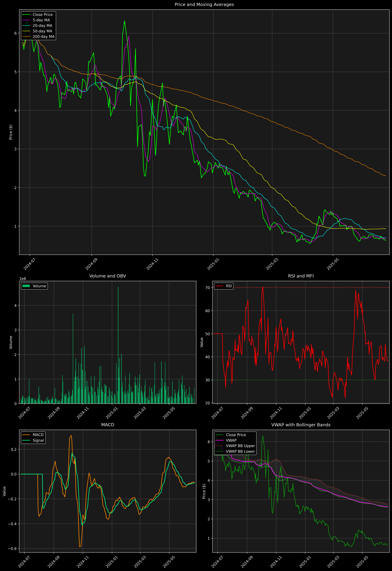
Task: Click the "50" tick on the RSI axis
Action: [x=208, y=334]
